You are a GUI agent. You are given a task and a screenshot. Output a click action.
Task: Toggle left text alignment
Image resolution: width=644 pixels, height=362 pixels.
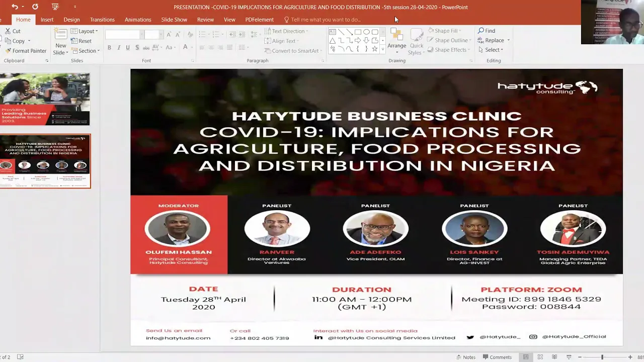pos(201,47)
